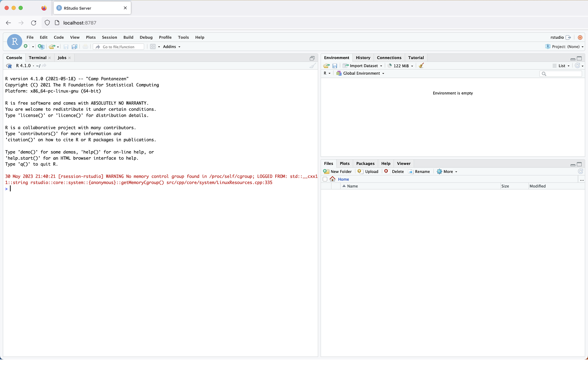Clear environment objects with the broom icon
588x368 pixels.
click(x=422, y=66)
